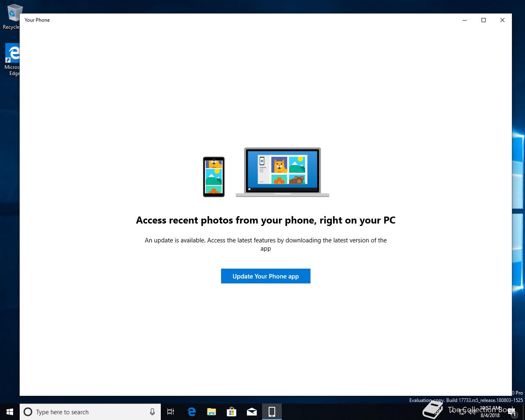Launch Microsoft Edge from the taskbar
The height and width of the screenshot is (420, 525).
(191, 412)
